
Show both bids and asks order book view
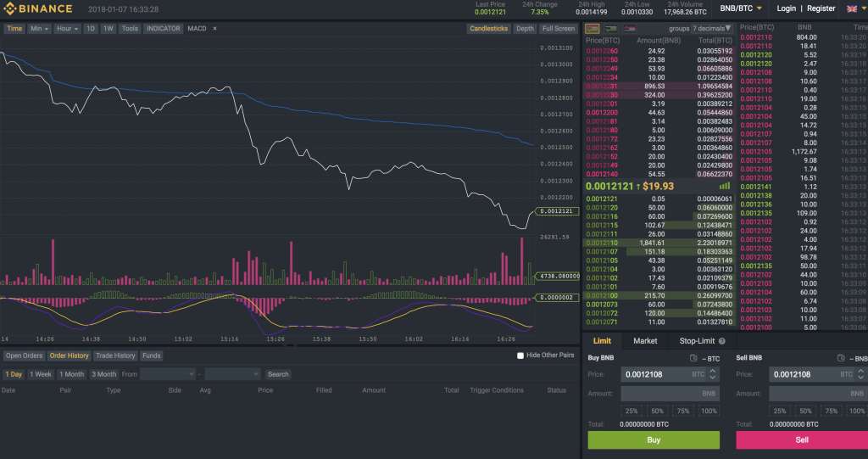click(x=593, y=28)
